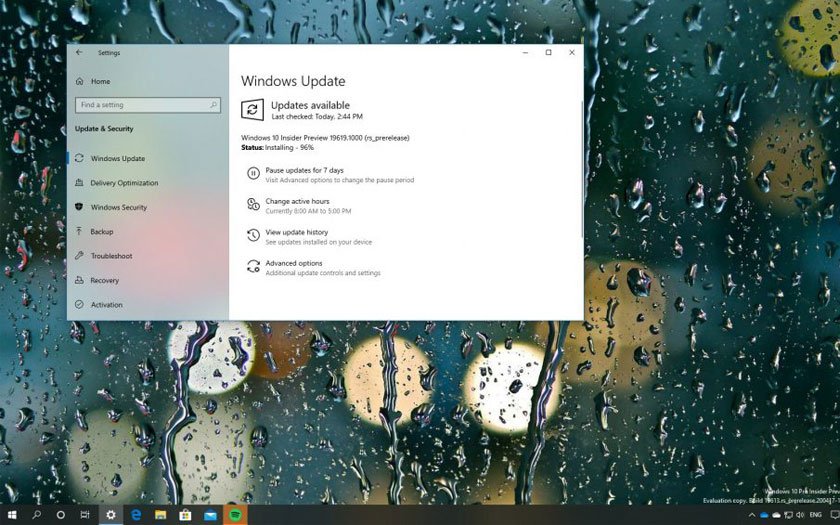Click the search magnifier in Find a setting
The height and width of the screenshot is (525, 840).
[213, 105]
